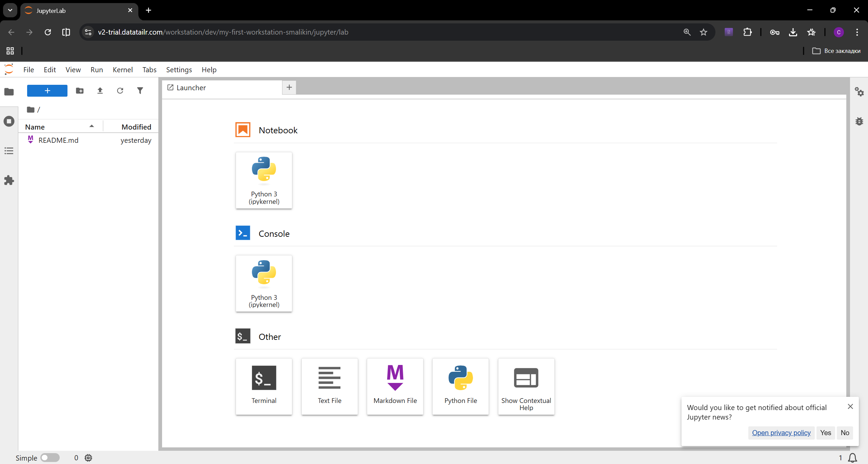Screen dimensions: 868x464
Task: Open the View menu
Action: click(x=73, y=70)
